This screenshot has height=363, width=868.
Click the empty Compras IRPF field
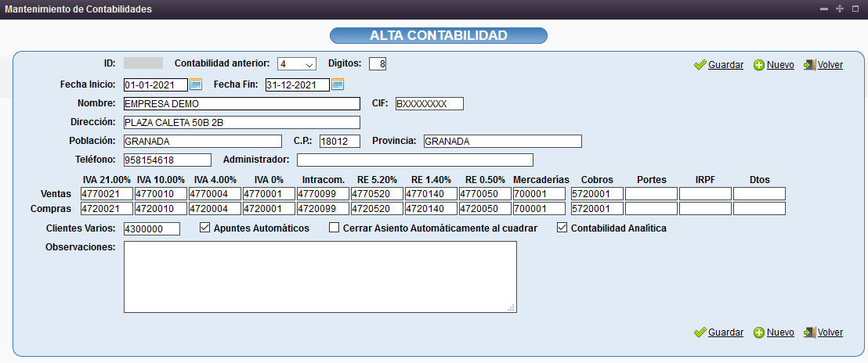pyautogui.click(x=706, y=209)
